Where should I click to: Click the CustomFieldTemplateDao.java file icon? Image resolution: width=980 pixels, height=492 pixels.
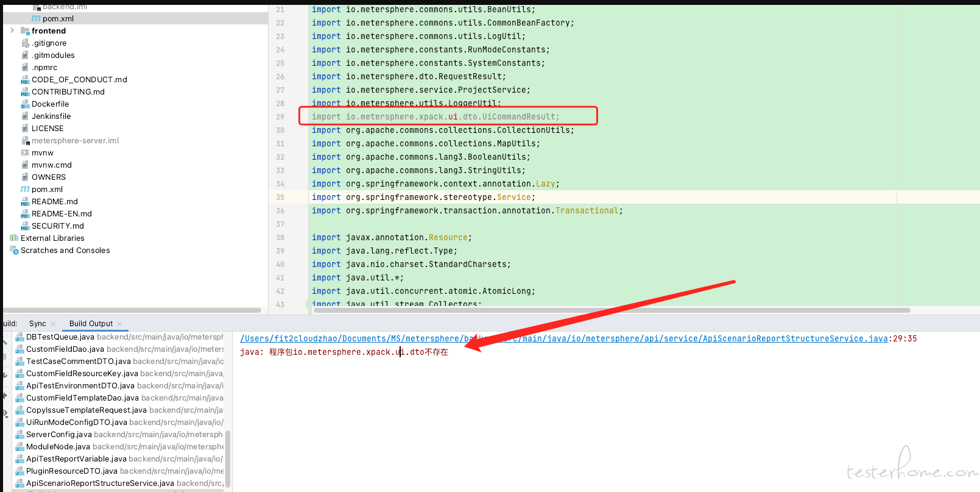click(19, 398)
